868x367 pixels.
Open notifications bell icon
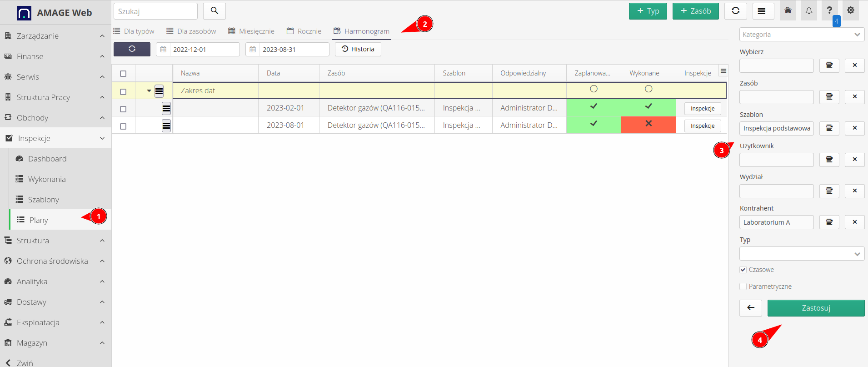pos(809,11)
